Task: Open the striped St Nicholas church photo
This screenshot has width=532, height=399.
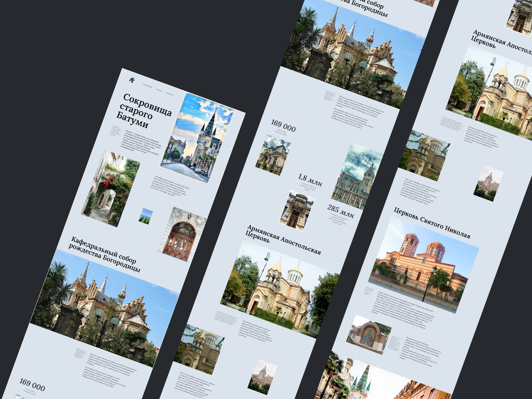Action: point(424,265)
